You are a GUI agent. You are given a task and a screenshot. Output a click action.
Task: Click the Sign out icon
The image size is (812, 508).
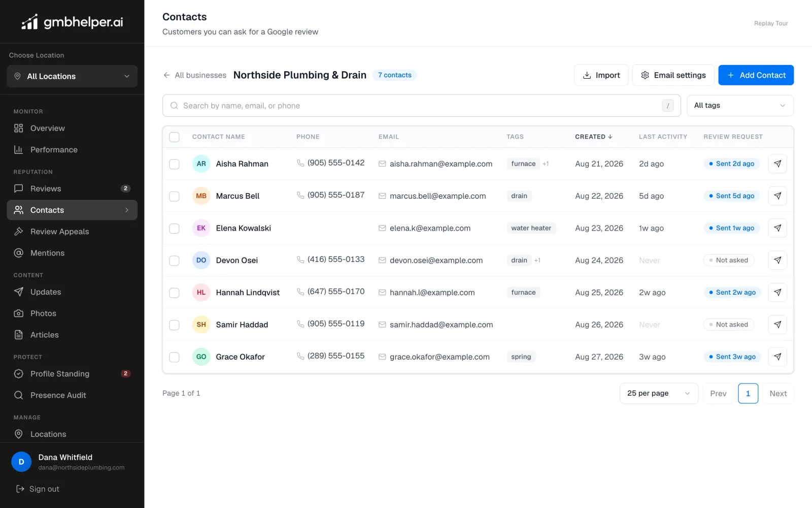tap(20, 489)
